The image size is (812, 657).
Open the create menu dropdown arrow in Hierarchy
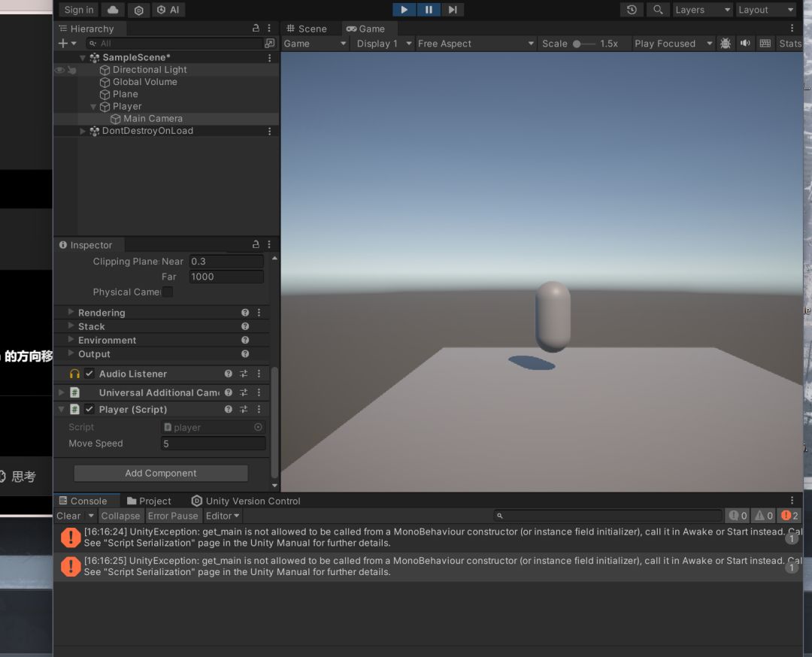[74, 44]
